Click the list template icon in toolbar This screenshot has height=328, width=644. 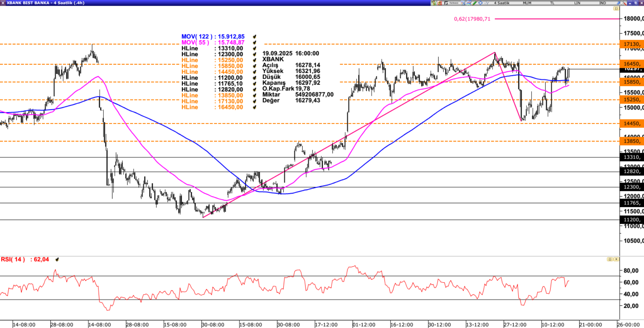coord(463,3)
